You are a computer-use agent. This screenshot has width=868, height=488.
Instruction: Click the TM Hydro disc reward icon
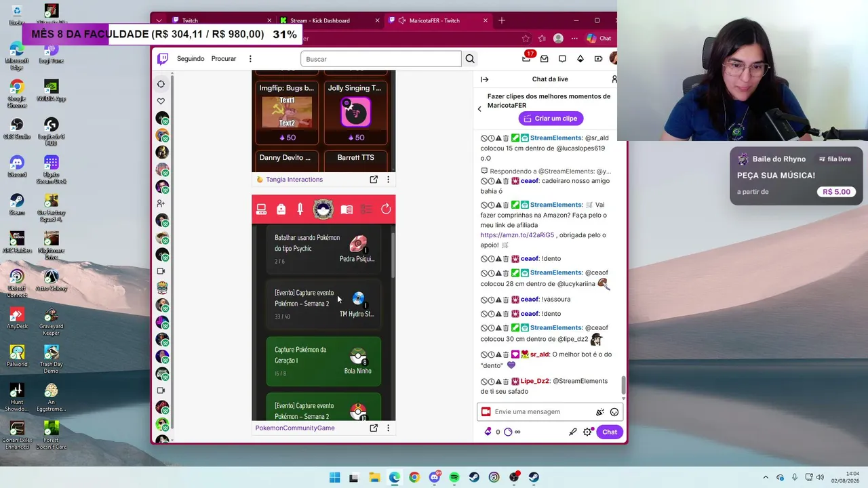click(357, 298)
